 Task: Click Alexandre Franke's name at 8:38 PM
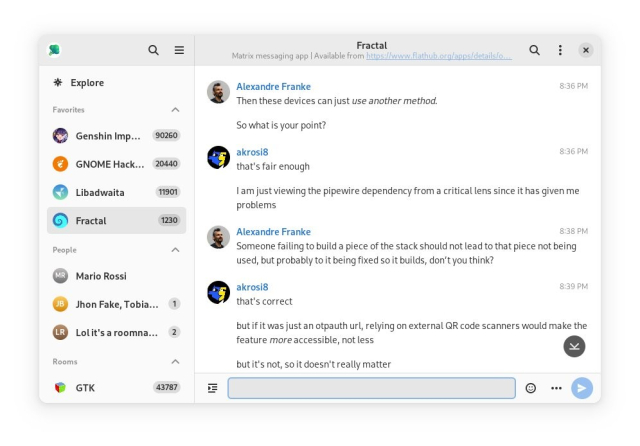[273, 232]
